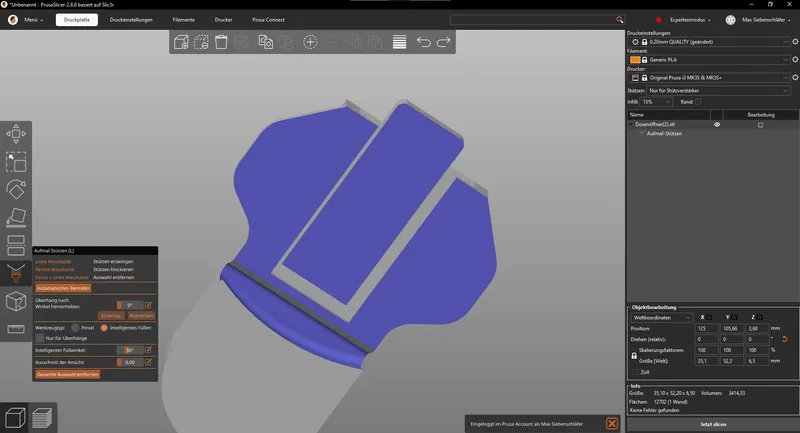Select the Pinsel tool type radio button
800x433 pixels.
76,327
